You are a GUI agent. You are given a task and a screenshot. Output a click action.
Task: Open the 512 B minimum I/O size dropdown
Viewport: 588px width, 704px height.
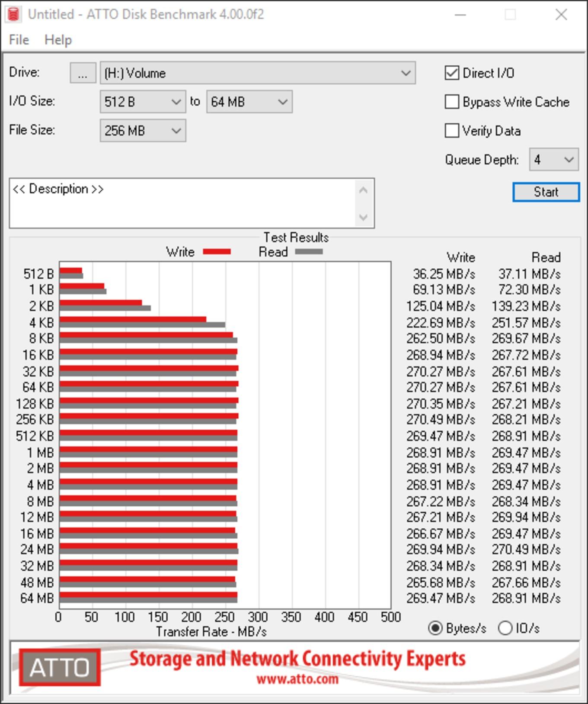point(143,102)
